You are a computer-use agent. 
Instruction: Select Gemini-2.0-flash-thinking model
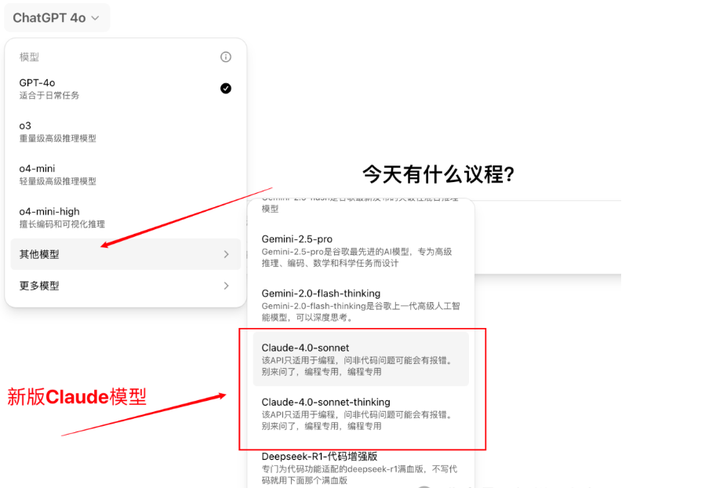[x=360, y=305]
